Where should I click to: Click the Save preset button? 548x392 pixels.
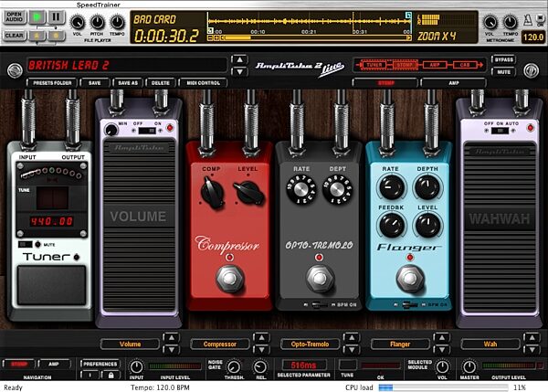[x=94, y=83]
